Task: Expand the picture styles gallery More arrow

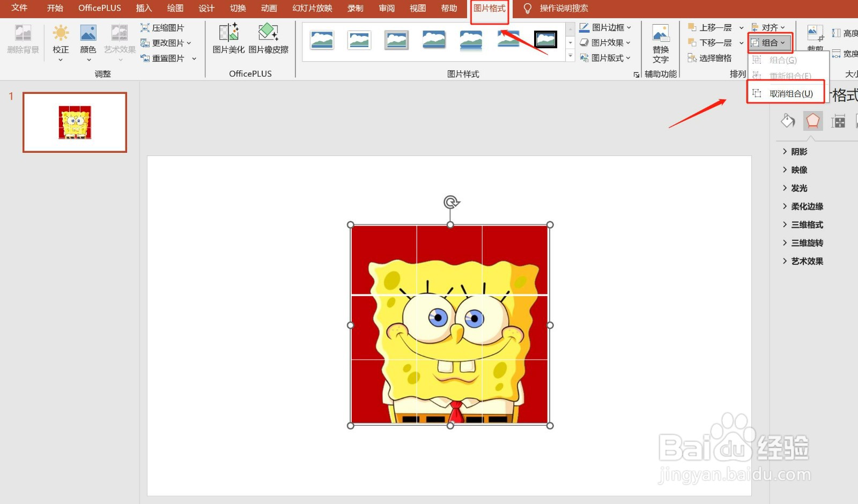Action: [571, 56]
